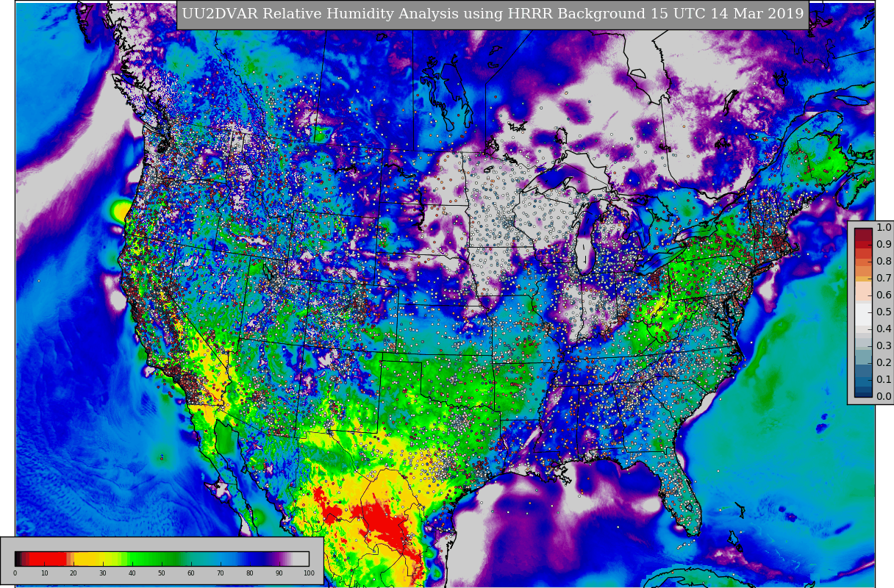Pick the bright red band of the humidity colorbar
Viewport: 894px width, 588px height.
(48, 559)
